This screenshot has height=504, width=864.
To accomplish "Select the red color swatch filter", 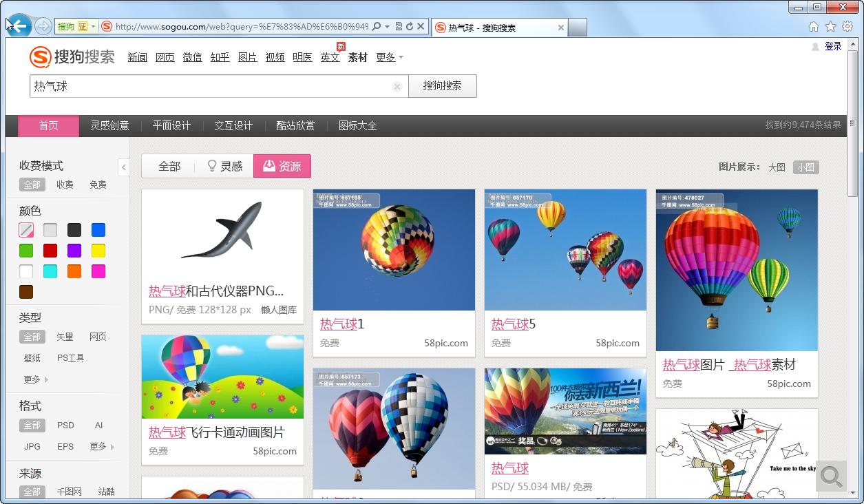I will tap(50, 251).
